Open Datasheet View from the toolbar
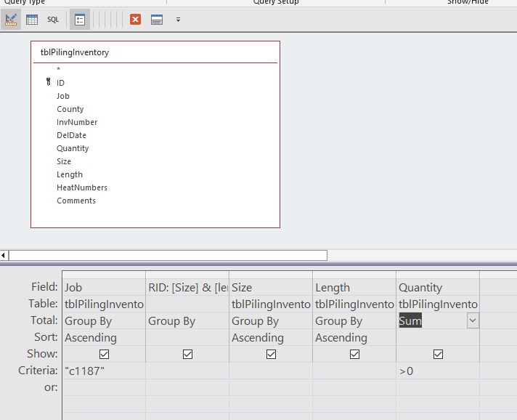This screenshot has height=420, width=517. pyautogui.click(x=32, y=20)
